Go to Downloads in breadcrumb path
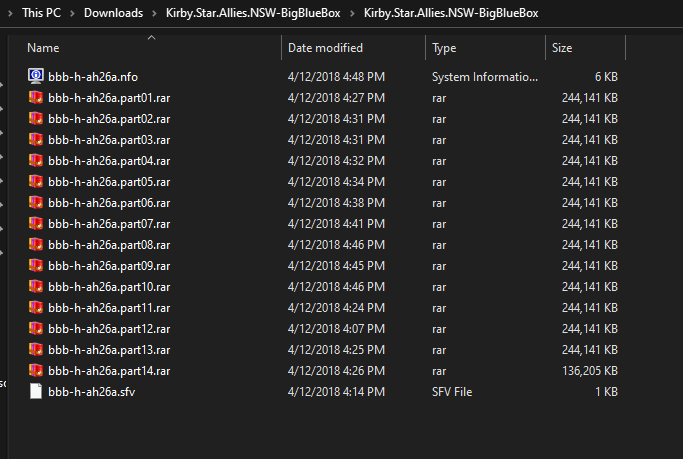The height and width of the screenshot is (459, 683). [x=113, y=13]
